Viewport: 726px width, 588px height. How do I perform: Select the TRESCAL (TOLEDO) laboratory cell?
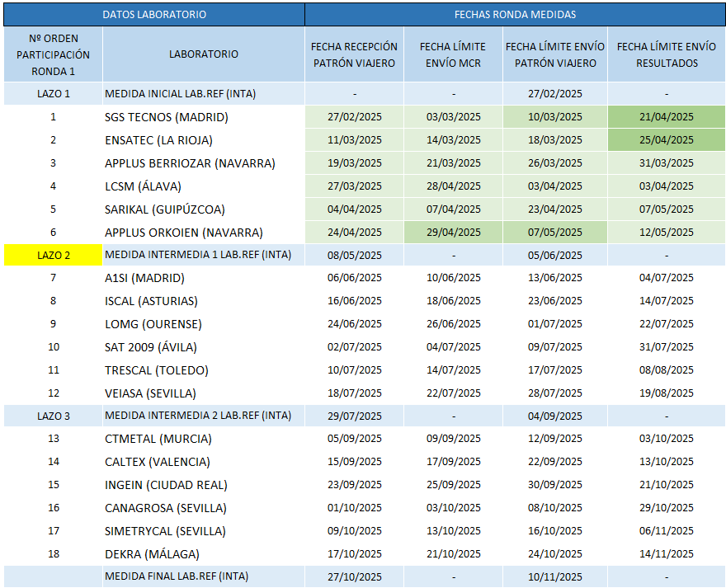click(x=204, y=370)
